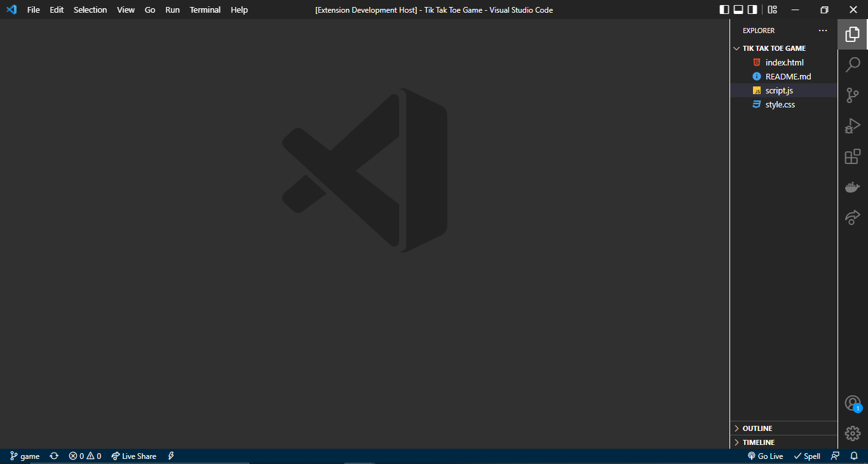Open the Run menu

(x=172, y=10)
